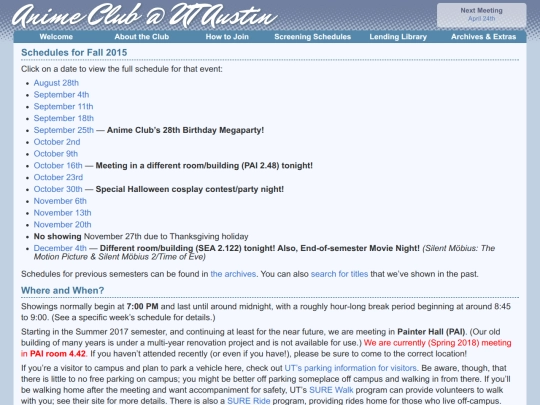The width and height of the screenshot is (540, 405).
Task: View the October 16th schedule link
Action: (58, 166)
